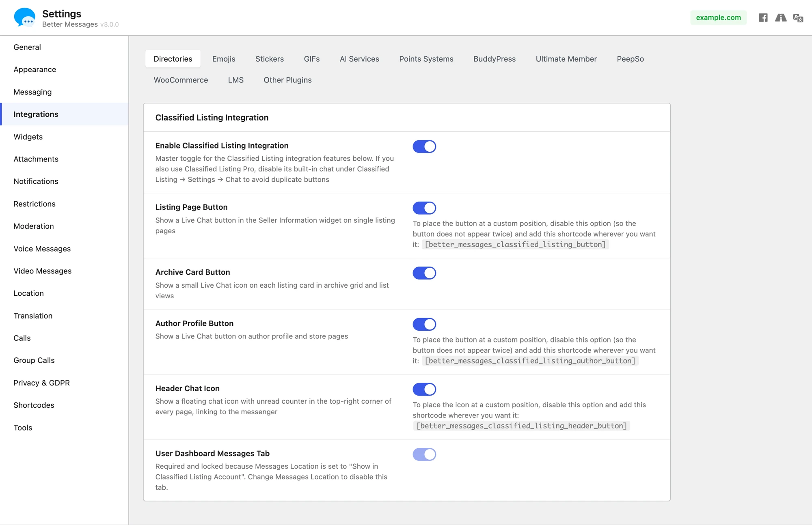The image size is (812, 525).
Task: Select Restrictions in the sidebar
Action: 64,204
